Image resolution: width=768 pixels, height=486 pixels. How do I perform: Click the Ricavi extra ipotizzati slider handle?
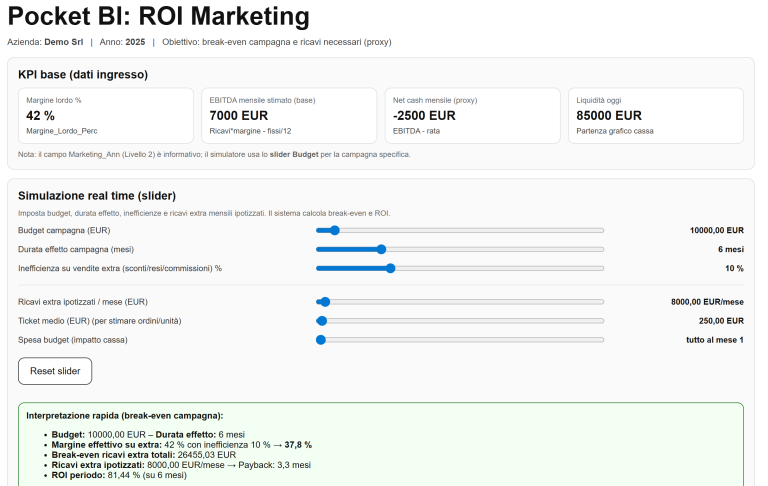click(325, 301)
